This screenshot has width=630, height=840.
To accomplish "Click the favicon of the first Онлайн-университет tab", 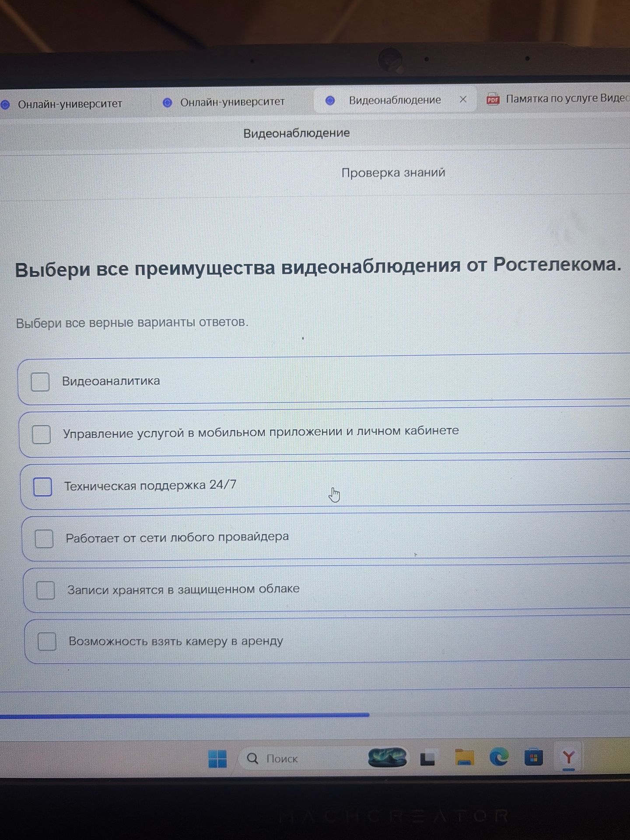I will [x=5, y=105].
